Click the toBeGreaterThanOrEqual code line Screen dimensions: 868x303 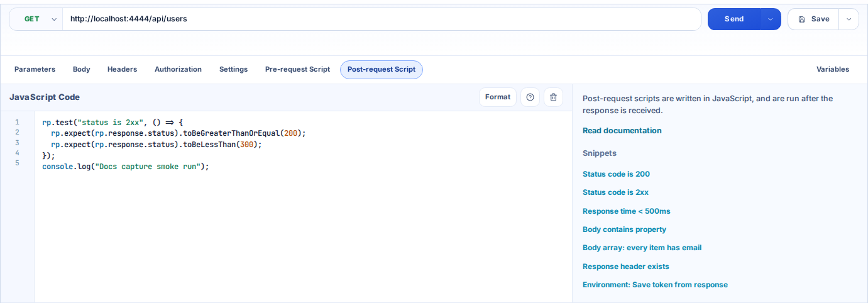(x=178, y=133)
